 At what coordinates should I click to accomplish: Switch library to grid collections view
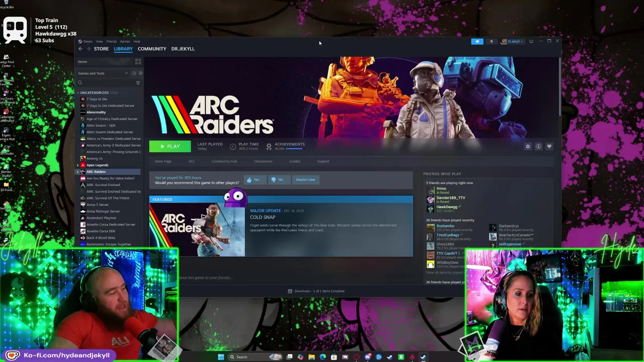(138, 61)
